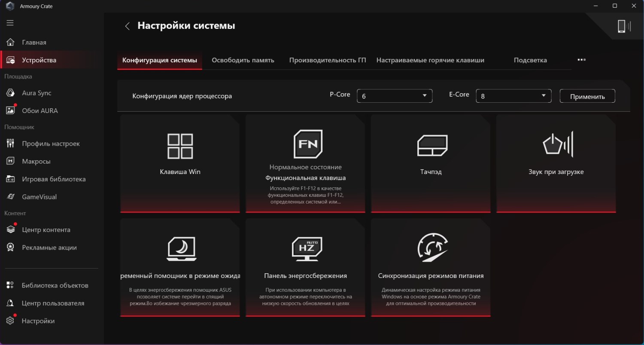Switch to the Производительность ГП tab
The width and height of the screenshot is (644, 345).
click(x=327, y=60)
